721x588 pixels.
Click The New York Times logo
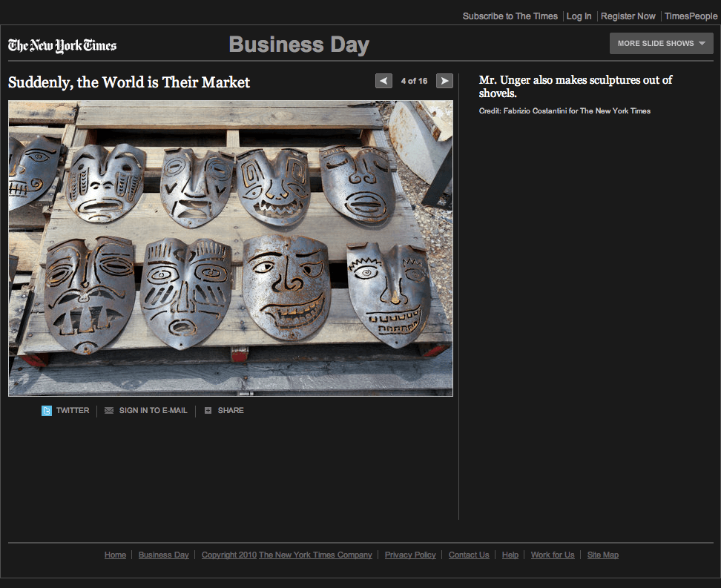point(62,45)
